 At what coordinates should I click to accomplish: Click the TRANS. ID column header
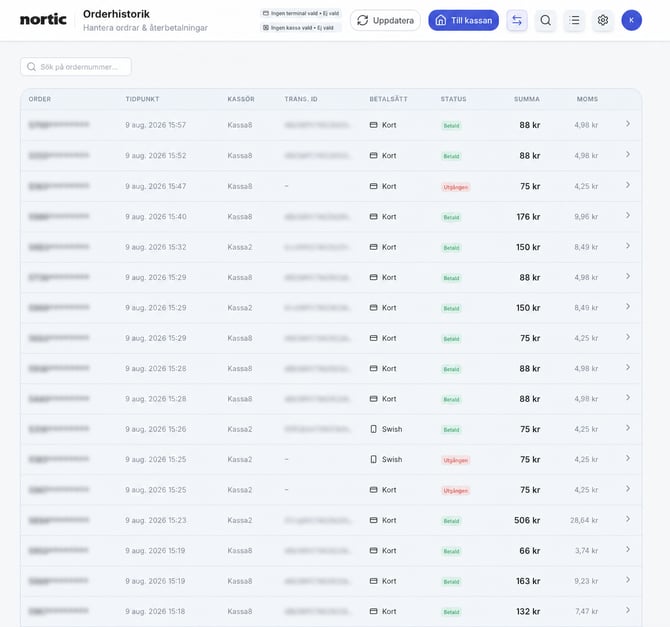tap(301, 99)
